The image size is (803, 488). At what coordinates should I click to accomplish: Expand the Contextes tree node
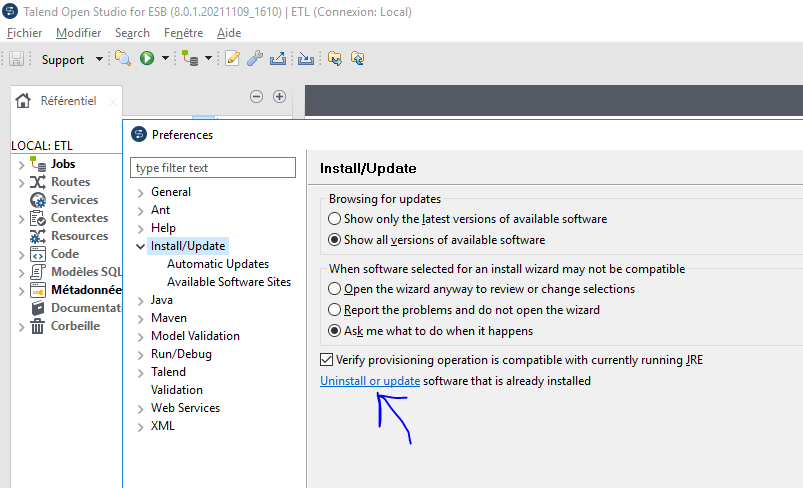[x=21, y=219]
